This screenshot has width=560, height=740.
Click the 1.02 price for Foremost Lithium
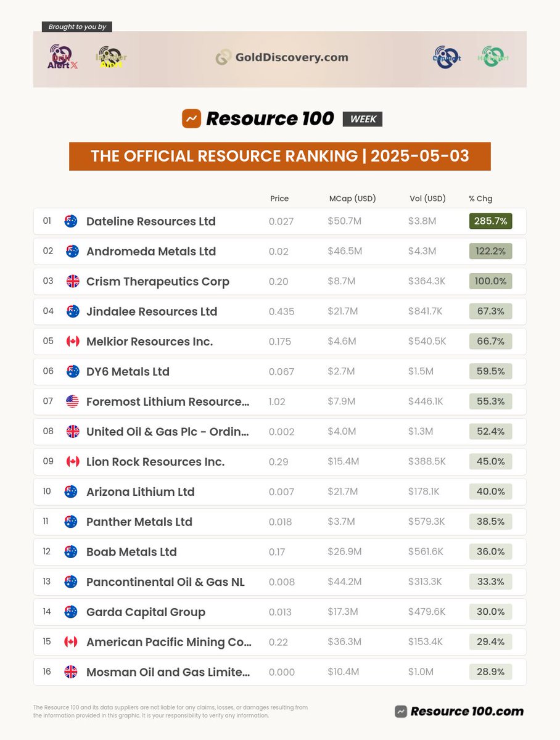coord(277,402)
